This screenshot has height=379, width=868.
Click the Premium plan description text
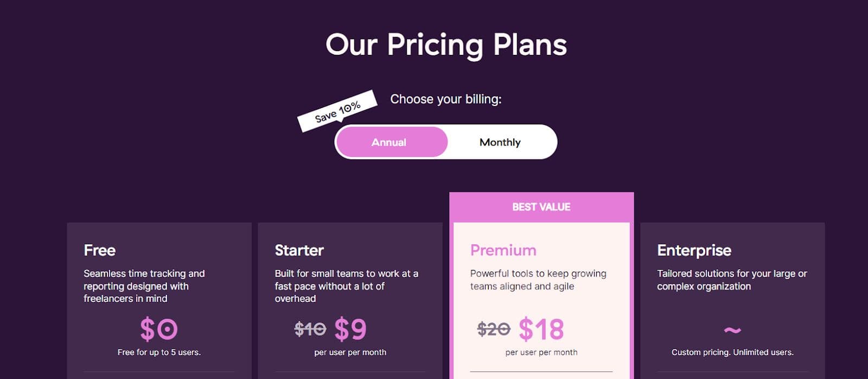538,280
